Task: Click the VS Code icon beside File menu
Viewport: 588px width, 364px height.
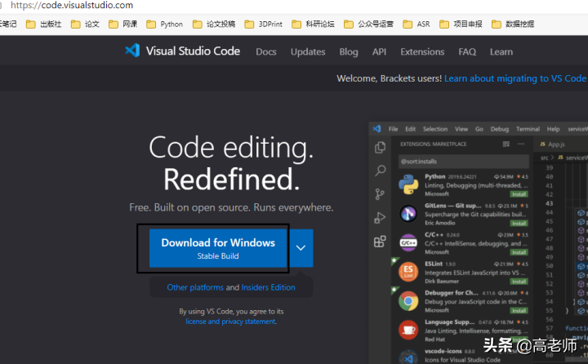Action: tap(376, 129)
